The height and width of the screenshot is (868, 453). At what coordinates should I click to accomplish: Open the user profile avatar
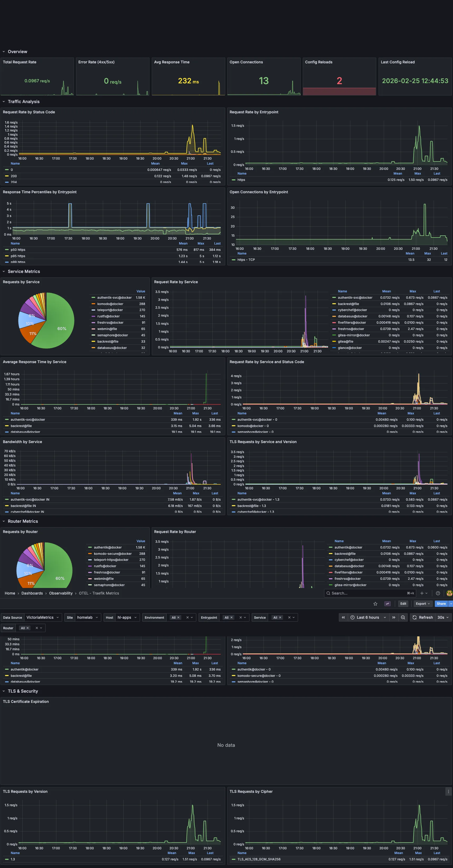[449, 593]
